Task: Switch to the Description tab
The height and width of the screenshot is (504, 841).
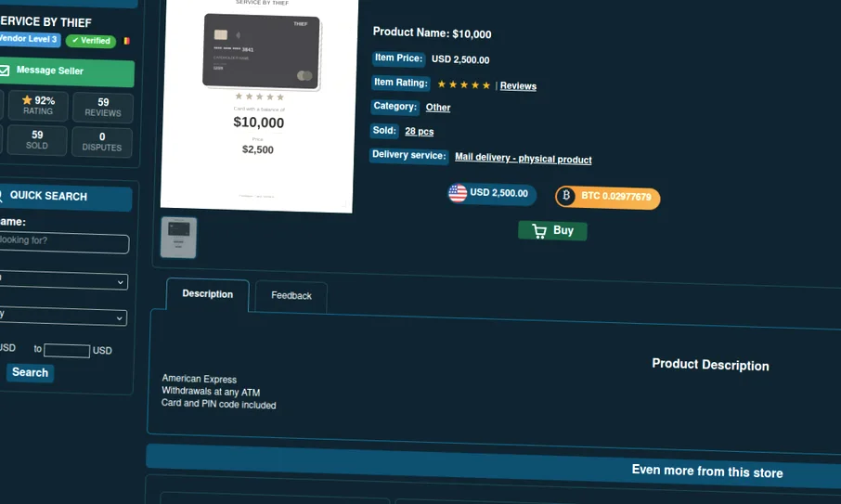Action: (208, 294)
